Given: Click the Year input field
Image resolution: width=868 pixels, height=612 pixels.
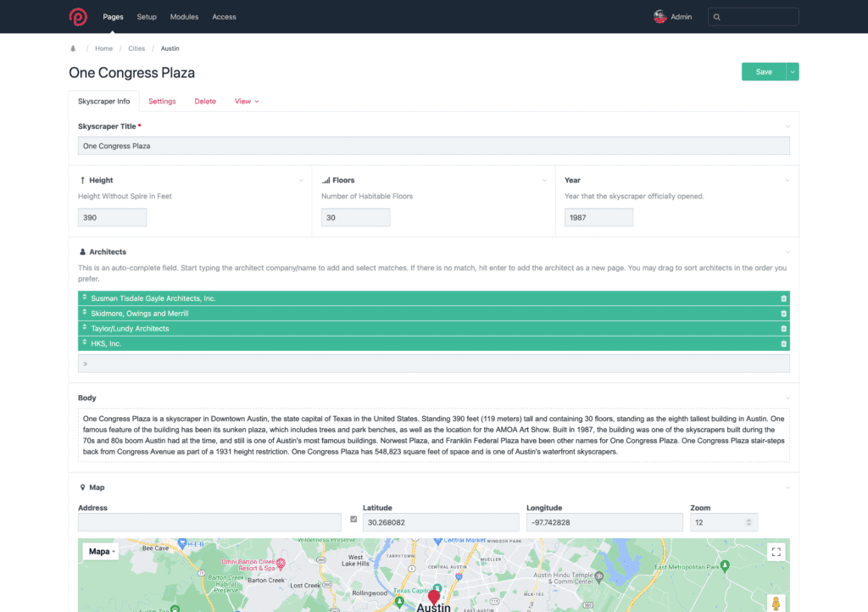Looking at the screenshot, I should click(x=599, y=218).
